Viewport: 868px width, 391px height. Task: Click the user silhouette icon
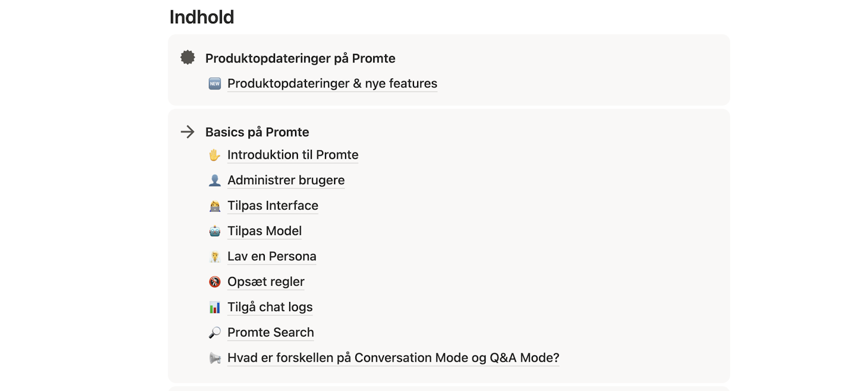[215, 180]
